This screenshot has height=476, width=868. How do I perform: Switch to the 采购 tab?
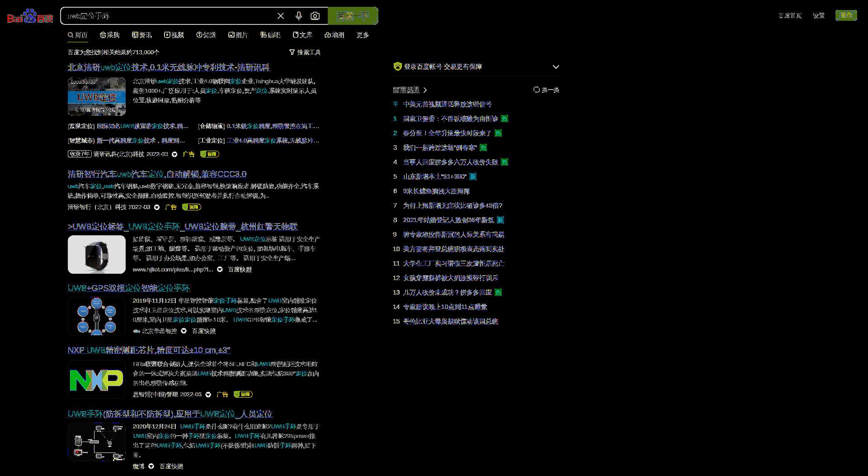pyautogui.click(x=109, y=35)
